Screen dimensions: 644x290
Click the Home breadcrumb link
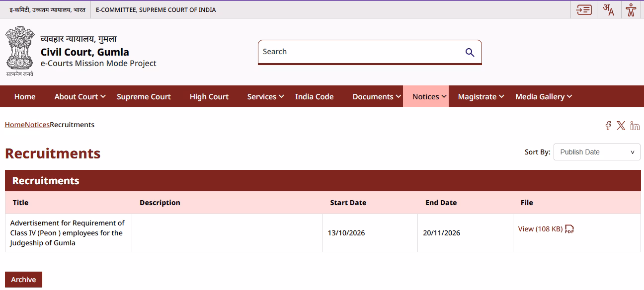[15, 125]
